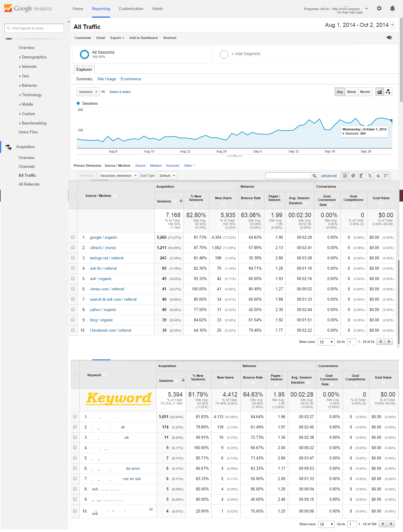Click Select a metric link
This screenshot has width=403, height=532.
[x=120, y=92]
